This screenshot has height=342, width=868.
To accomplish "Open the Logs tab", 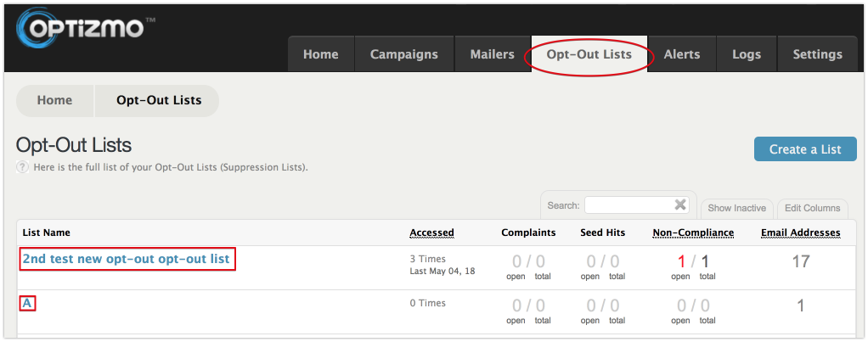I will point(747,54).
